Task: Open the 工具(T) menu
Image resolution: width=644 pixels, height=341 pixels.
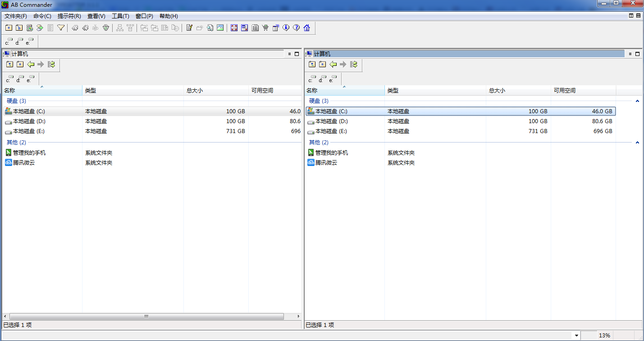Action: (x=120, y=16)
